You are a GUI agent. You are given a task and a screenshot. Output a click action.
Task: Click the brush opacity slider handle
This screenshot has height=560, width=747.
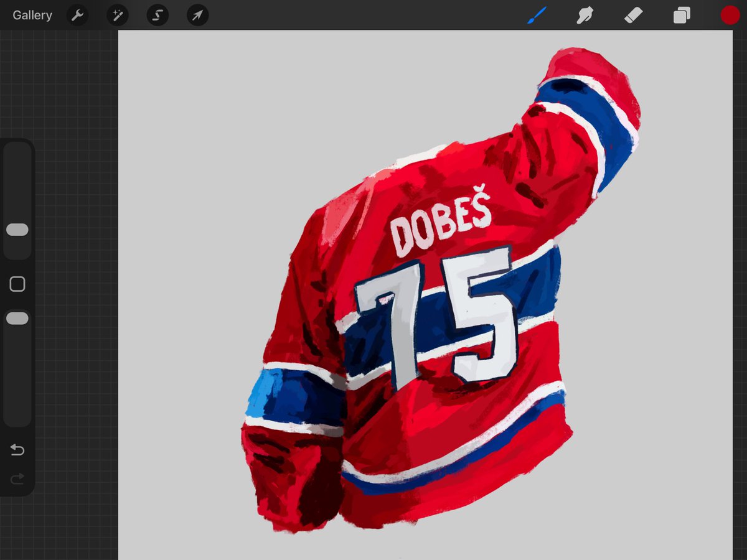[17, 319]
